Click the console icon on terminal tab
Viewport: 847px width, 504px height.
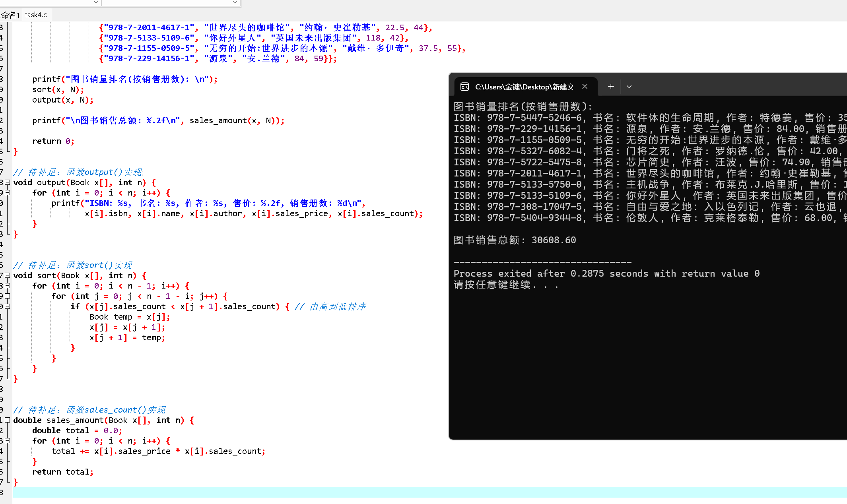point(464,87)
